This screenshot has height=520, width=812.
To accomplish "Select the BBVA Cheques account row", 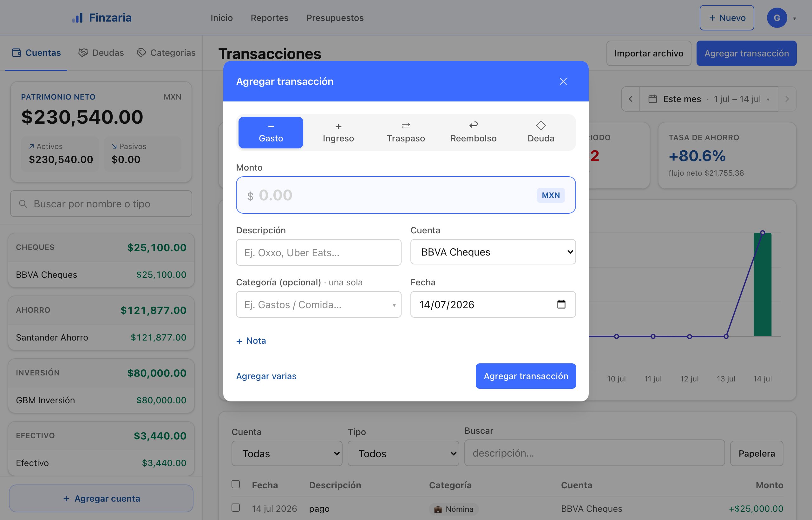I will pyautogui.click(x=101, y=275).
